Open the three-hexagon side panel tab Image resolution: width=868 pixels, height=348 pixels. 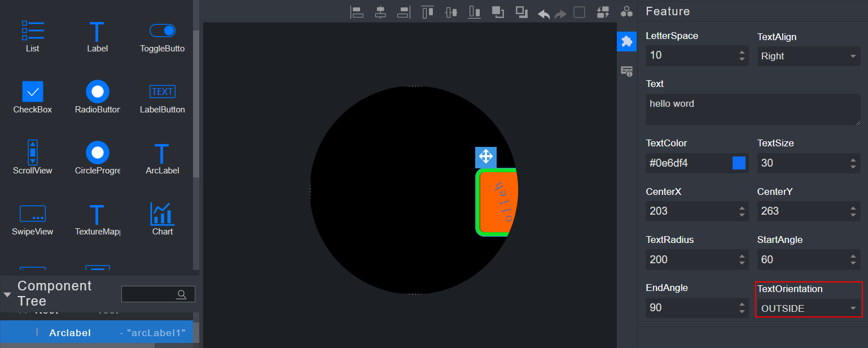[626, 12]
